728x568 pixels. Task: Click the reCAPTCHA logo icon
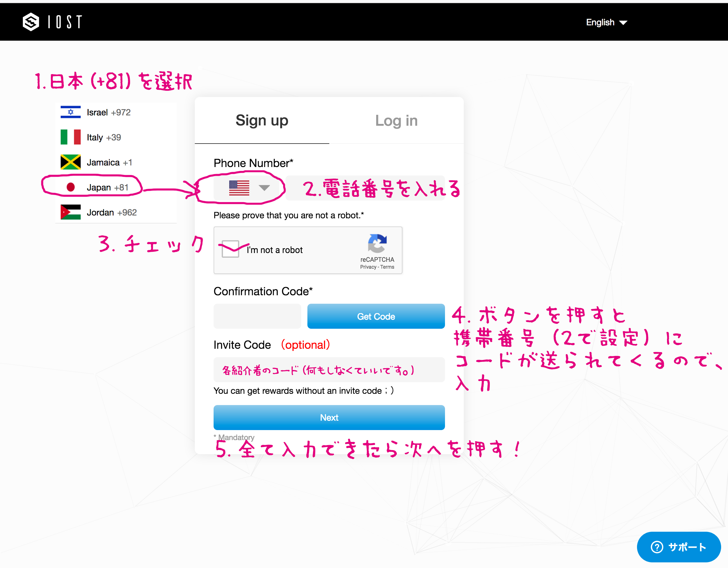point(377,243)
